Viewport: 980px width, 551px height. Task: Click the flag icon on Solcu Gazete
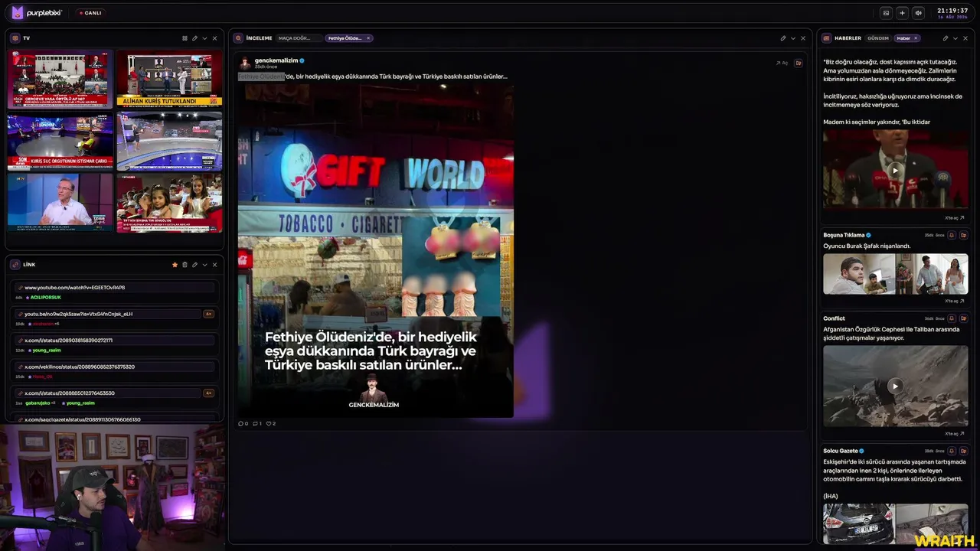963,451
